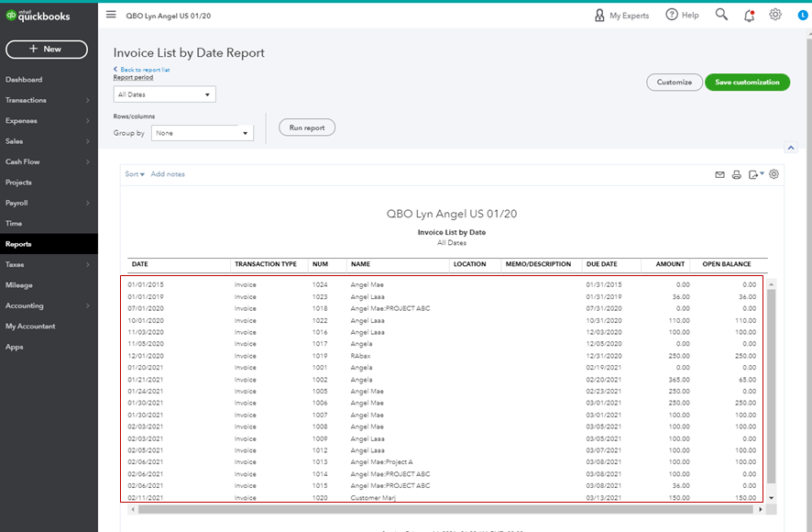Open the gear settings in header
The width and height of the screenshot is (812, 532).
[x=775, y=15]
